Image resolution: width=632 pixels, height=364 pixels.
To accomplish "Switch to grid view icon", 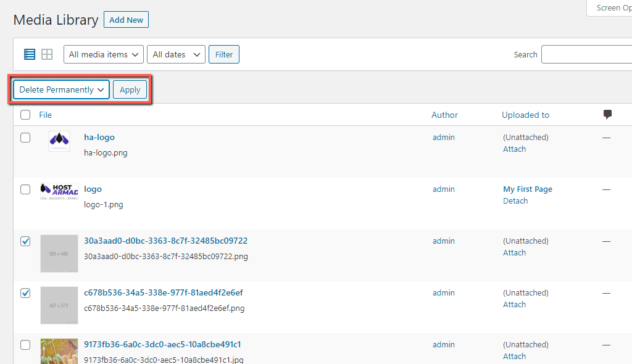I will click(x=47, y=54).
